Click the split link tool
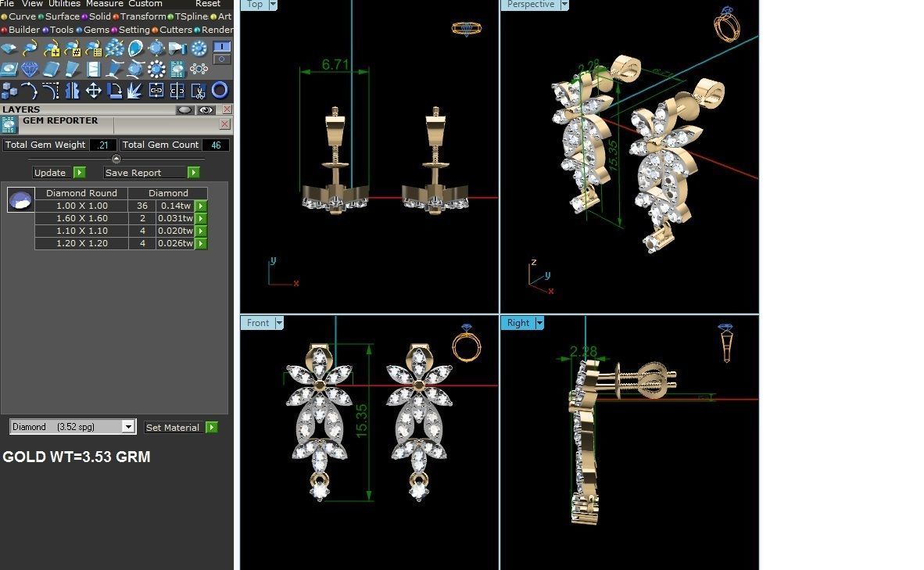Viewport: 924px width, 570px height. (x=177, y=91)
